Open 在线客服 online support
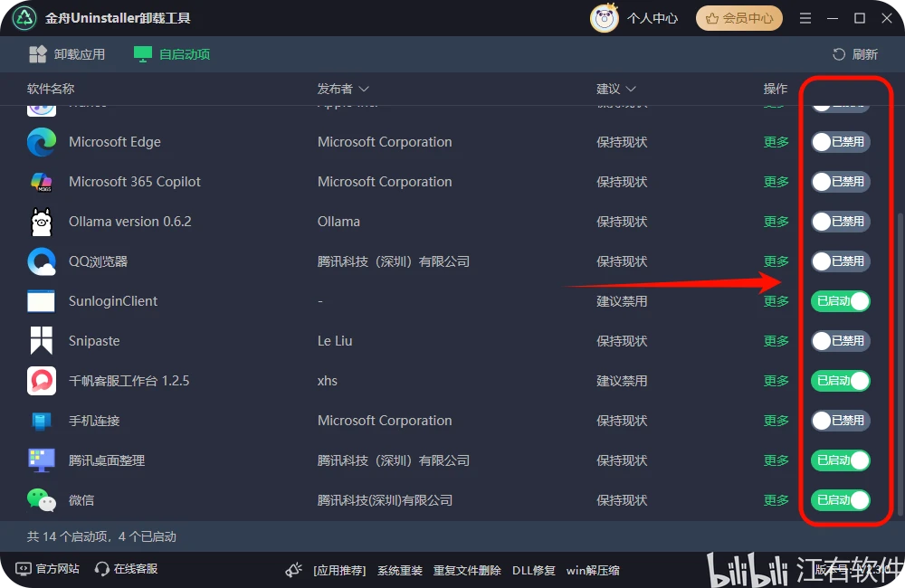Screen dimensions: 905x588 pyautogui.click(x=127, y=569)
